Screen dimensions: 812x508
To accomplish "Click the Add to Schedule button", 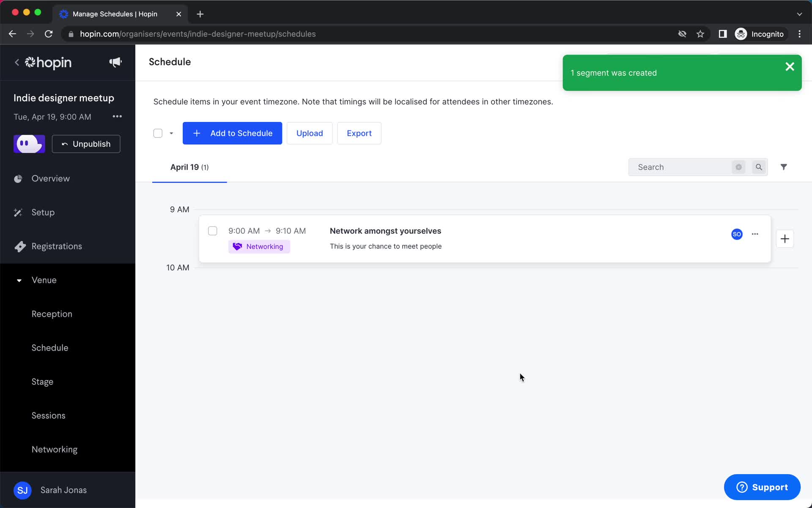I will (x=232, y=133).
